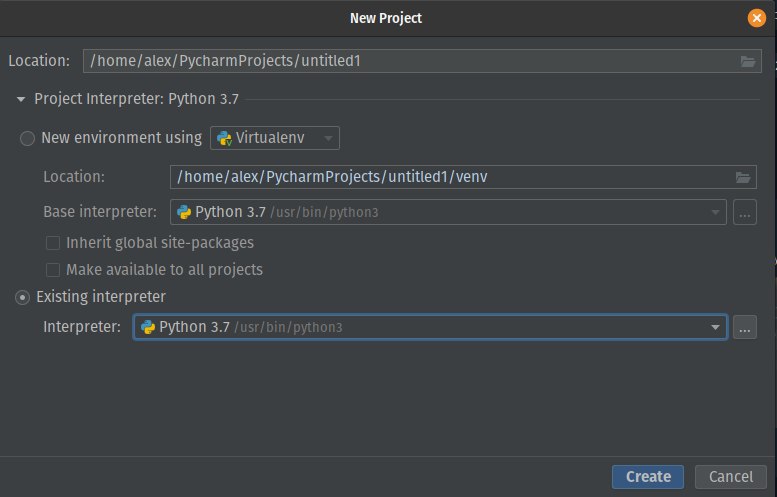The height and width of the screenshot is (497, 777).
Task: Click the Create button
Action: click(648, 477)
